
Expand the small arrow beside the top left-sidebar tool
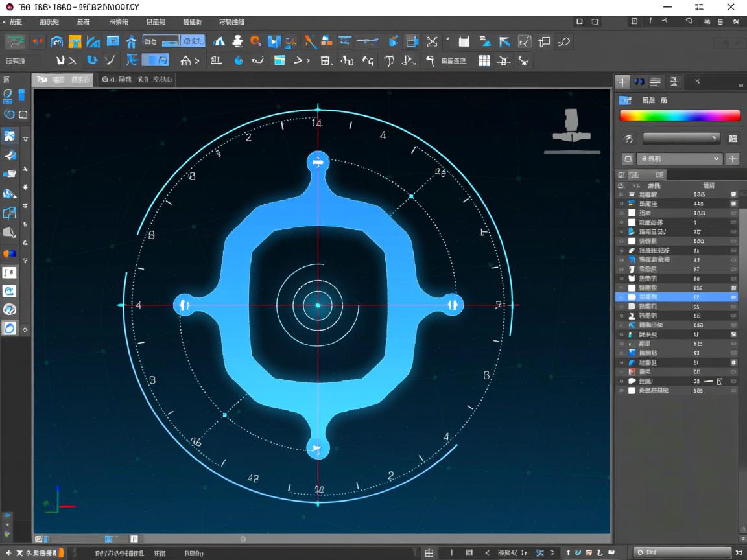coord(26,138)
